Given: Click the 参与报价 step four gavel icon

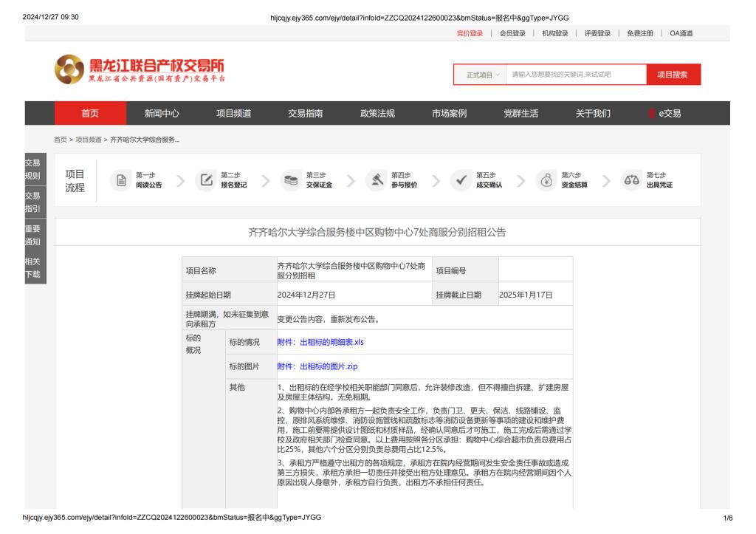Looking at the screenshot, I should point(376,180).
